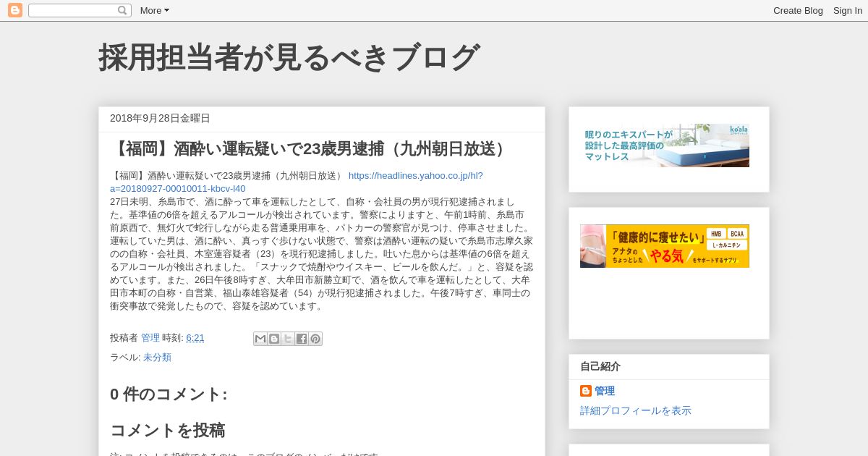Click the koala mattress ad banner
Screen dimensions: 868x456
(665, 145)
